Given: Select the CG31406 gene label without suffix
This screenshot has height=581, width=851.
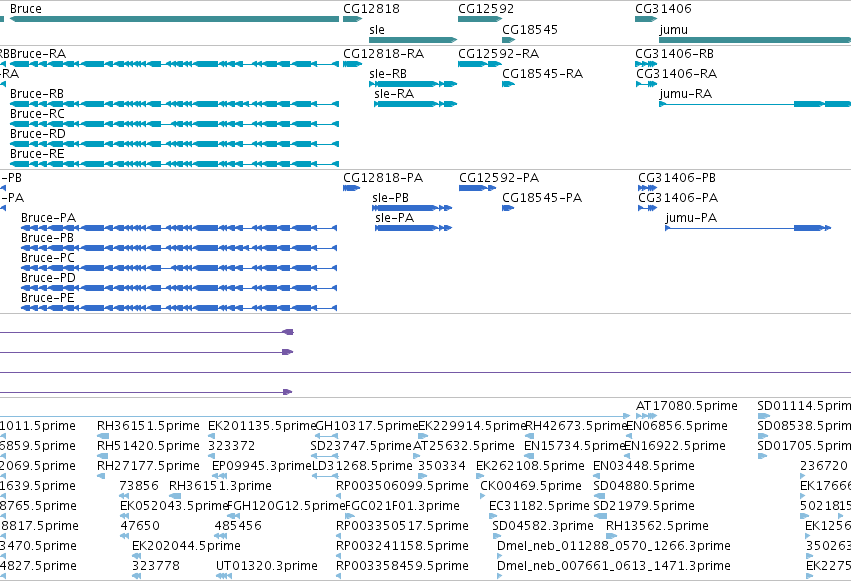Looking at the screenshot, I should click(x=663, y=9).
